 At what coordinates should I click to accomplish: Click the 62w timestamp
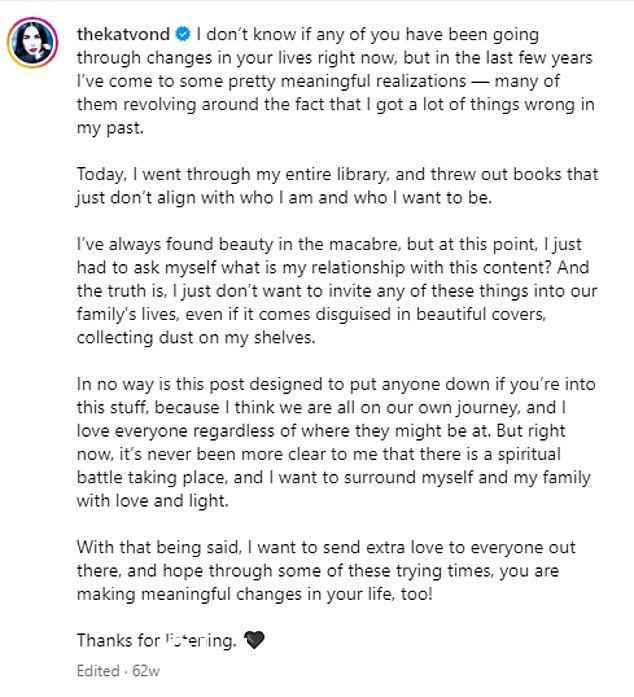coord(146,670)
